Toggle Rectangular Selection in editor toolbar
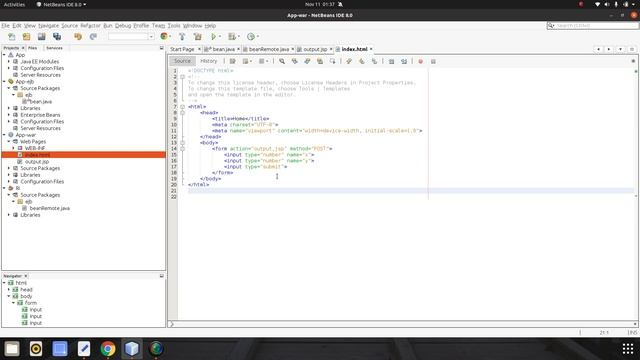 point(333,61)
